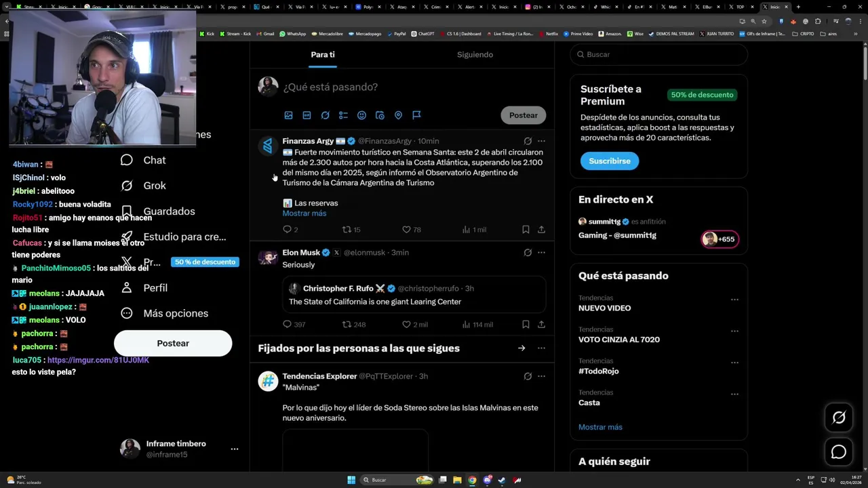This screenshot has width=868, height=488.
Task: Add a GIF to the post
Action: pyautogui.click(x=307, y=115)
